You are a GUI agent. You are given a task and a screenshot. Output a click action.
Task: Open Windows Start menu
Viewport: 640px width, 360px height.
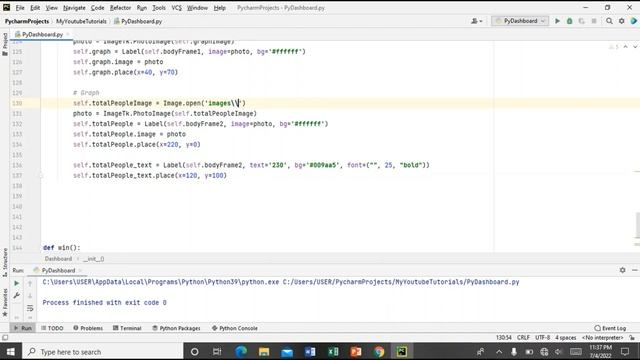[x=11, y=352]
